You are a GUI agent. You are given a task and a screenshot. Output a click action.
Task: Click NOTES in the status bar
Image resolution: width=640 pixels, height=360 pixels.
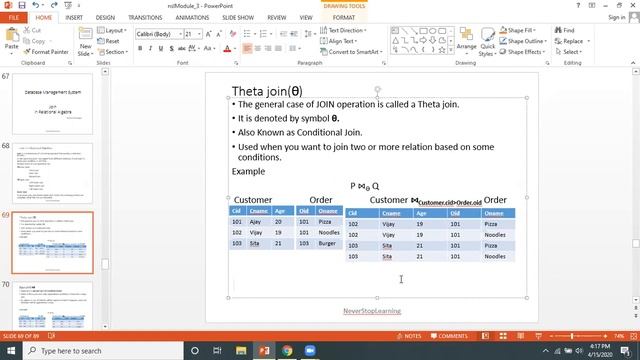pos(409,336)
